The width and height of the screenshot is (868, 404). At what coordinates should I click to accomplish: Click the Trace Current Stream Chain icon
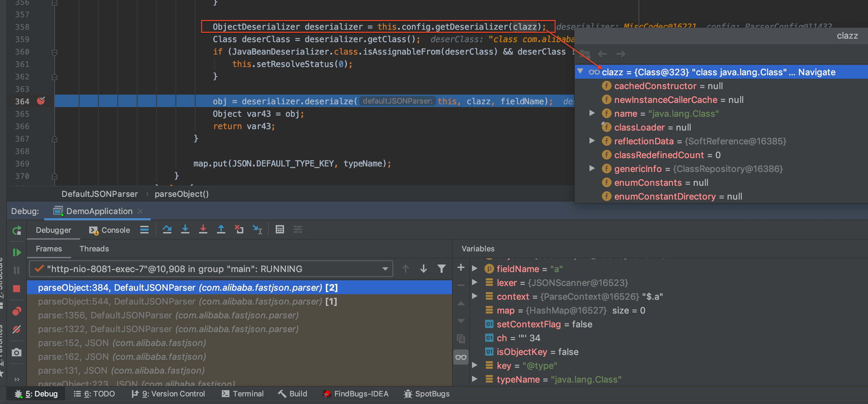[298, 230]
